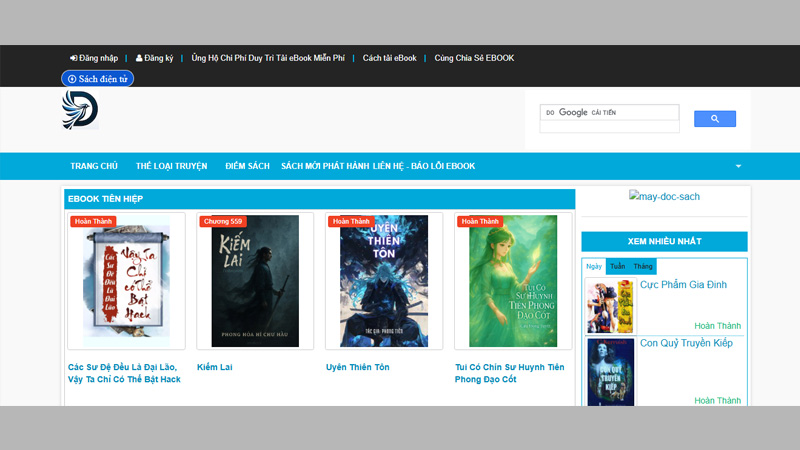Click the Cực Phẩm Gia Đinh cover thumbnail

610,306
